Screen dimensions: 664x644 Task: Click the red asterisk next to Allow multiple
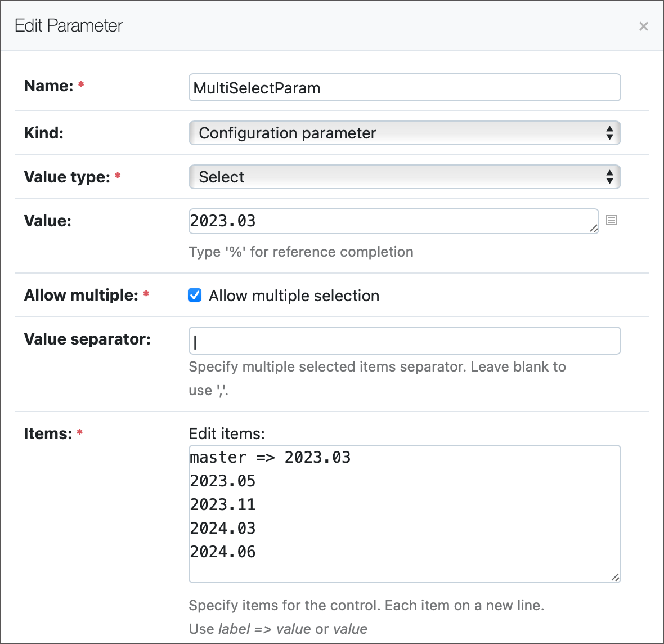click(x=146, y=293)
